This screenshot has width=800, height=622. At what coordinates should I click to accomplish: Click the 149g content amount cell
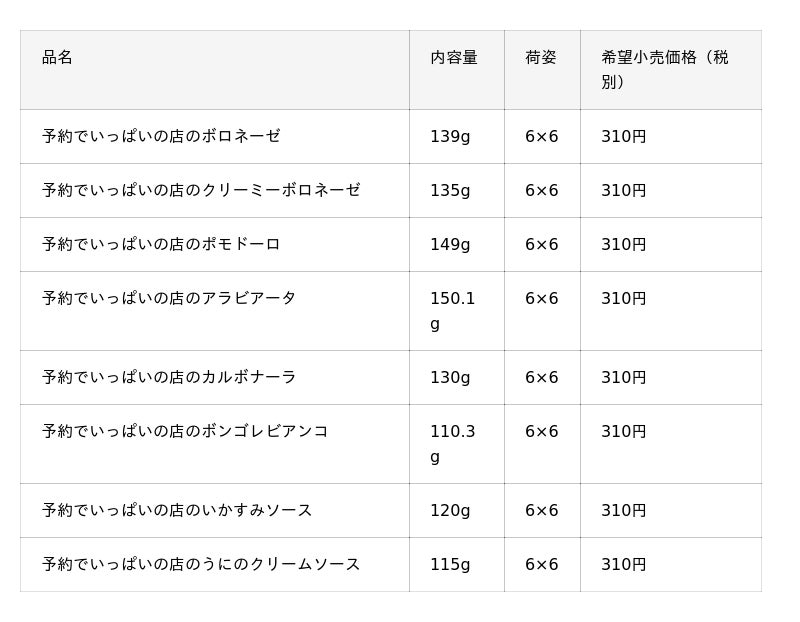pyautogui.click(x=450, y=244)
